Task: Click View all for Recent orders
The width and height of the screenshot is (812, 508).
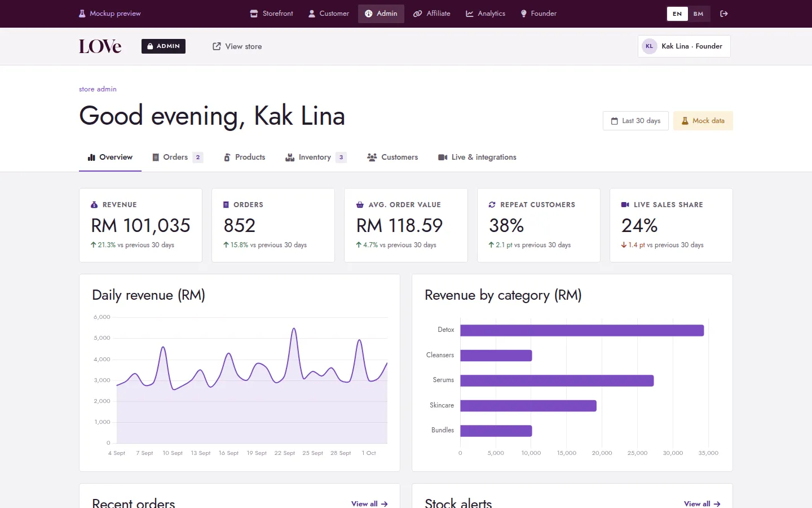Action: pyautogui.click(x=369, y=503)
